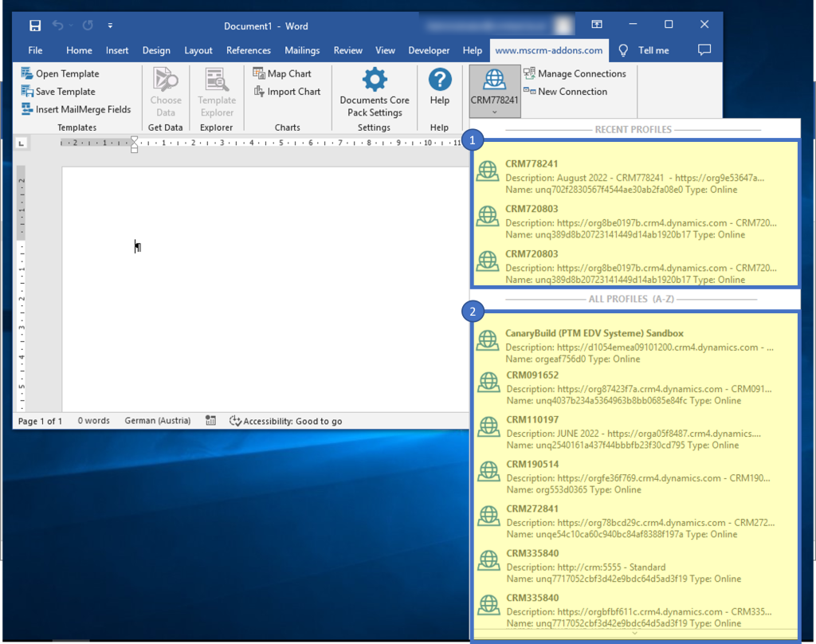Open the Comments speech bubble icon
Screen dimensions: 816x644
pyautogui.click(x=704, y=50)
